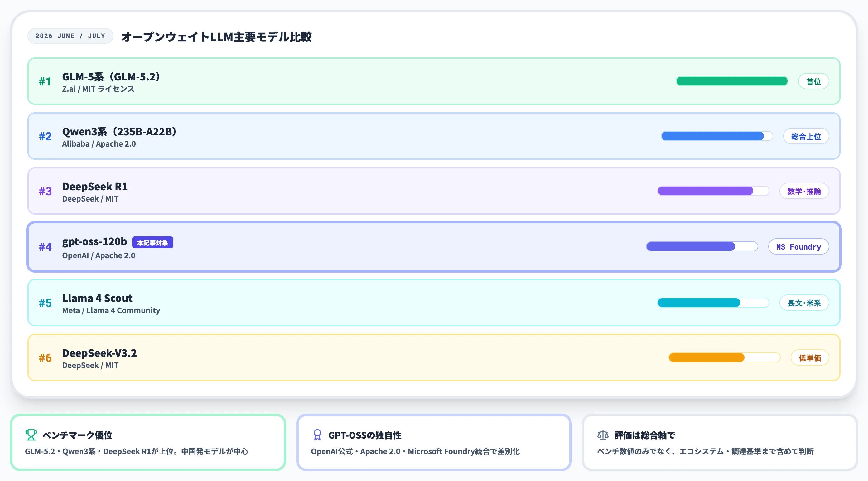The width and height of the screenshot is (868, 481).
Task: Click the model name Qwen3系（235B-A22B）
Action: coord(119,132)
